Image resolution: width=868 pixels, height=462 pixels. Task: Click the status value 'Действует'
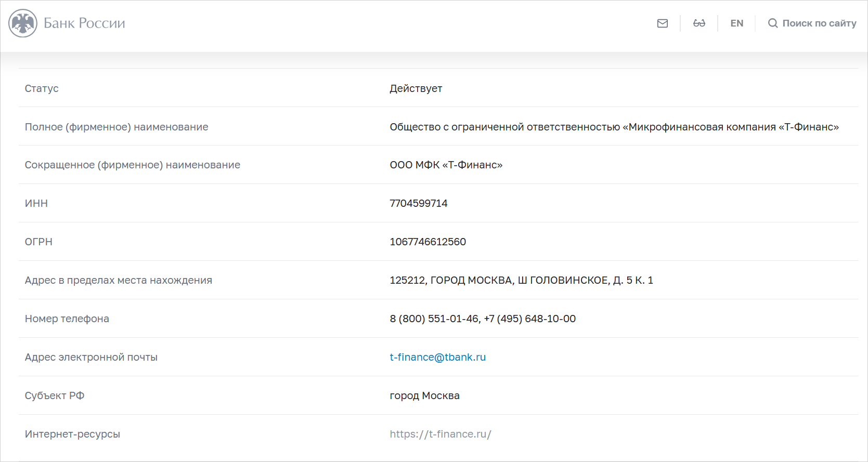coord(416,88)
